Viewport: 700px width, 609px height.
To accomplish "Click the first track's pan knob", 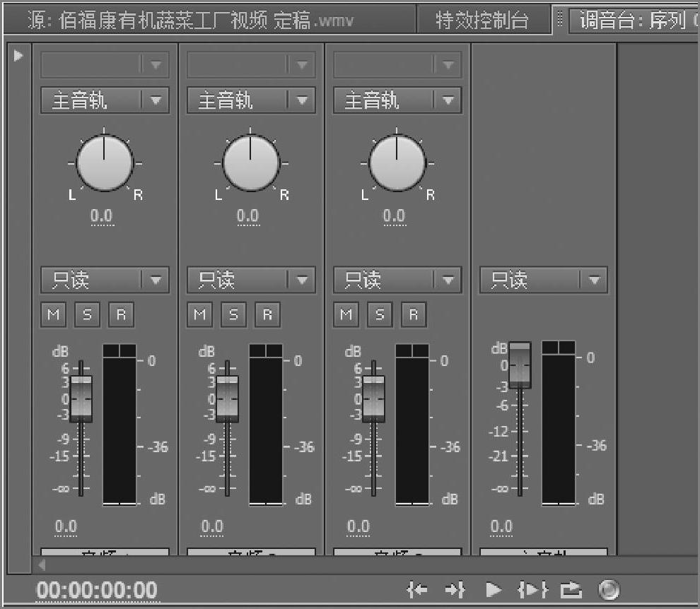I will pos(105,162).
